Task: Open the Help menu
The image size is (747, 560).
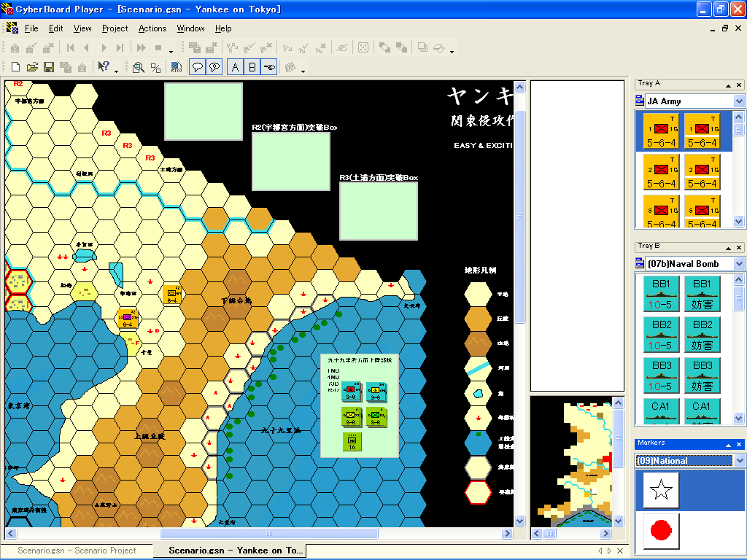Action: (x=223, y=28)
